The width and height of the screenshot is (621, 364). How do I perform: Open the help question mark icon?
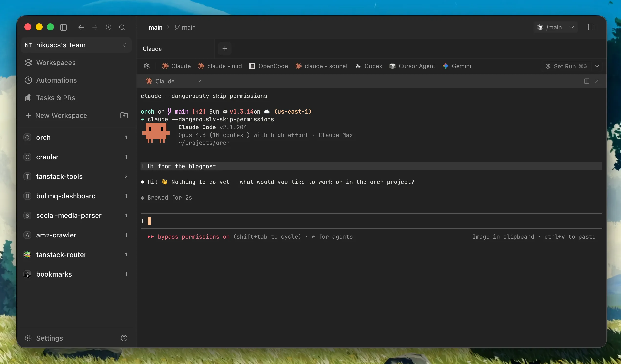coord(124,338)
